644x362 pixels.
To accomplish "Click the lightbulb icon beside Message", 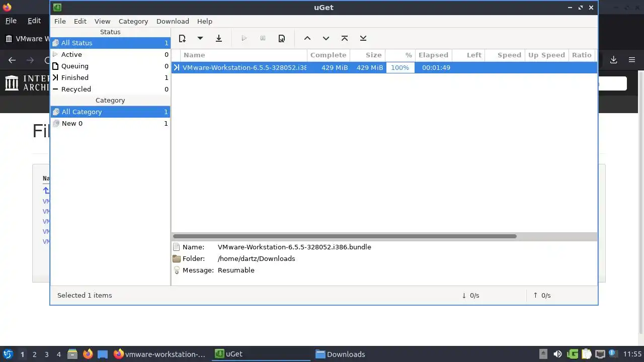I will [177, 270].
